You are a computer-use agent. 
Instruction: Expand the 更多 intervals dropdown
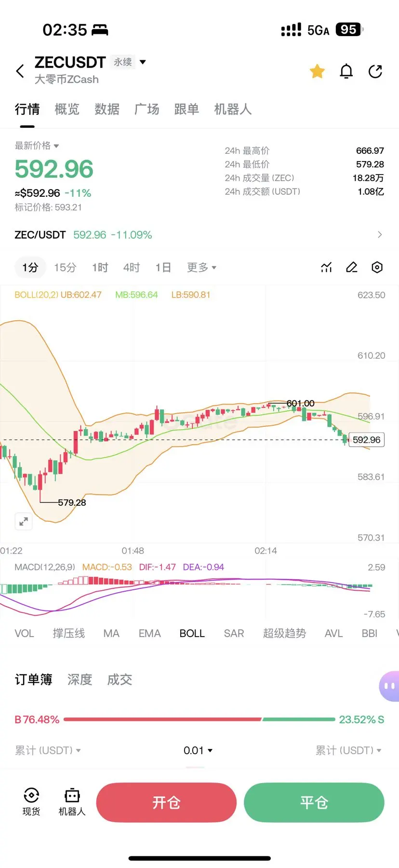pyautogui.click(x=201, y=268)
